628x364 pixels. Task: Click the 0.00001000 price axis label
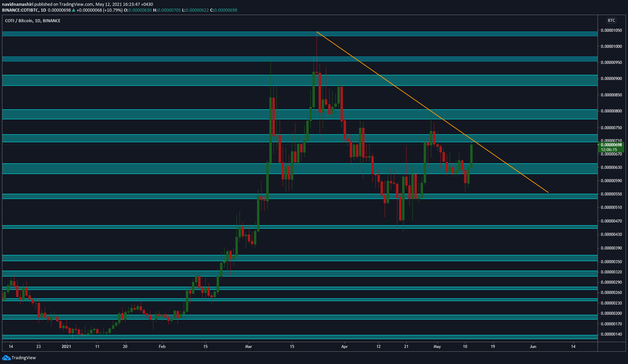(x=611, y=46)
